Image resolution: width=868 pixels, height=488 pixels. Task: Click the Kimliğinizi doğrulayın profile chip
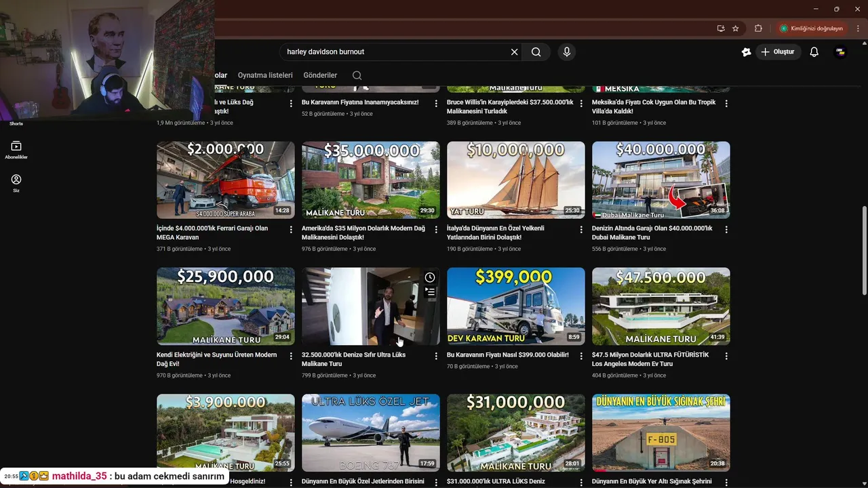point(811,28)
